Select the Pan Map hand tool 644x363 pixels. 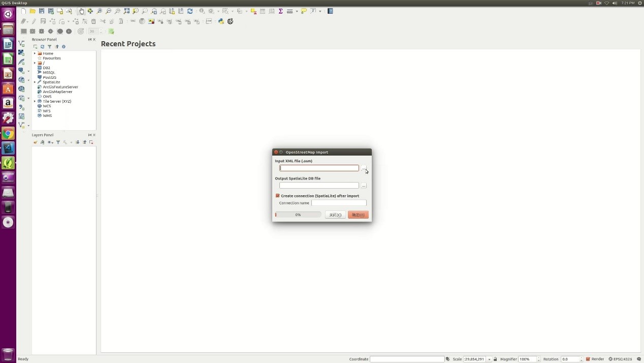click(81, 11)
